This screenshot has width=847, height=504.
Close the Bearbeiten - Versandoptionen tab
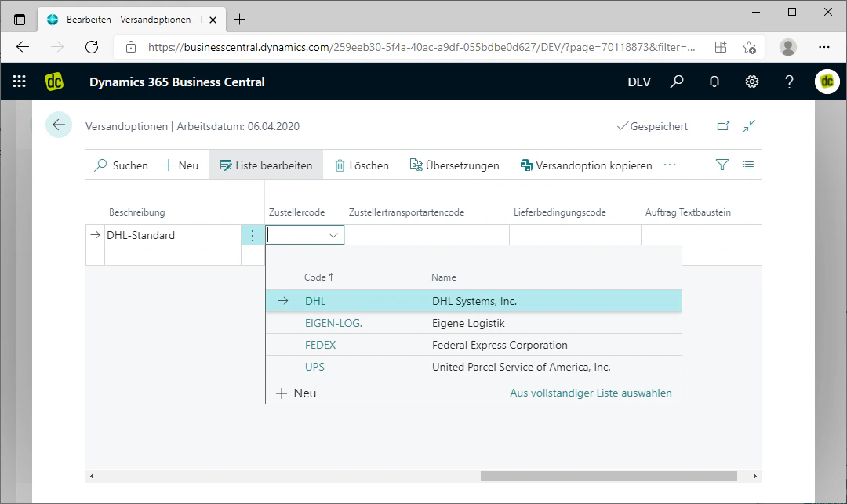coord(213,20)
